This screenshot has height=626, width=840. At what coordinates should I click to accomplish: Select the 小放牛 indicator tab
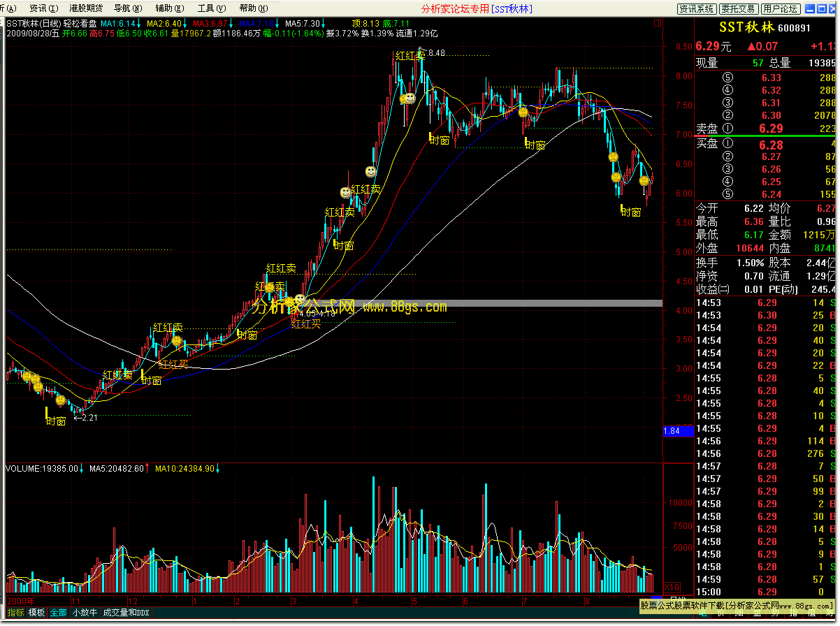[x=85, y=613]
